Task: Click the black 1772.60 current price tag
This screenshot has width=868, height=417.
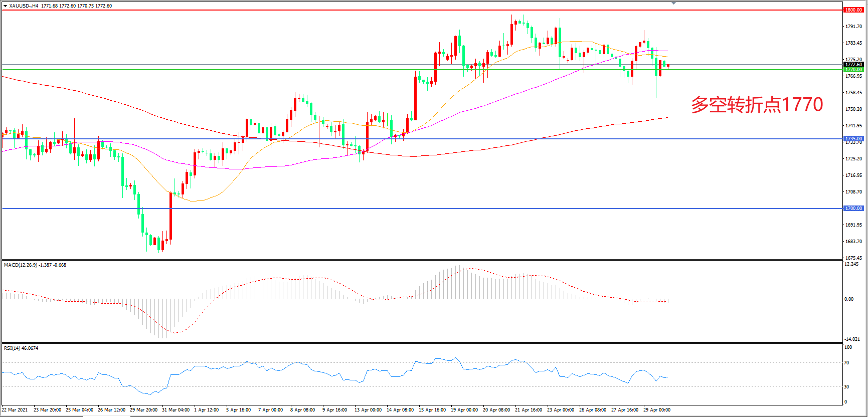Action: [853, 65]
